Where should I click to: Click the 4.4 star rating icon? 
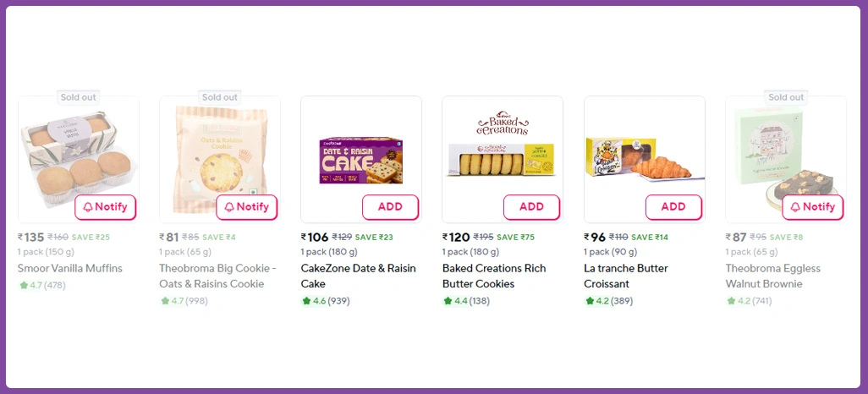coord(448,301)
